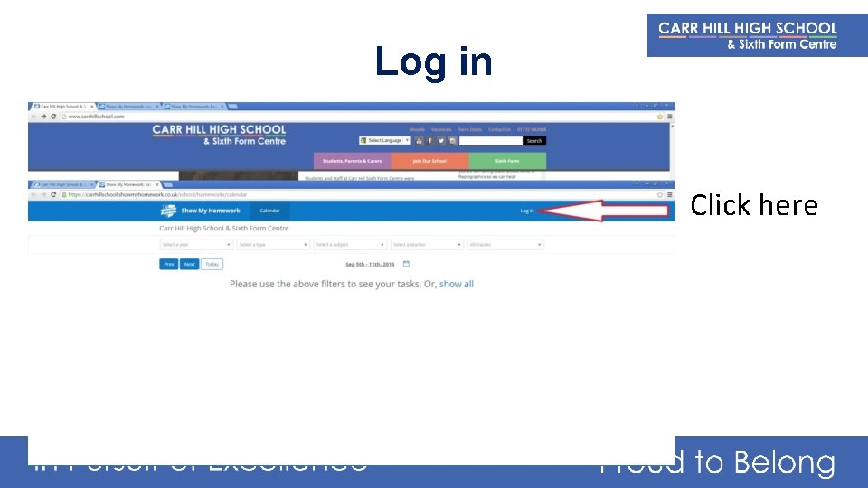The height and width of the screenshot is (488, 868).
Task: Click the Moodle link at top
Action: coord(417,129)
